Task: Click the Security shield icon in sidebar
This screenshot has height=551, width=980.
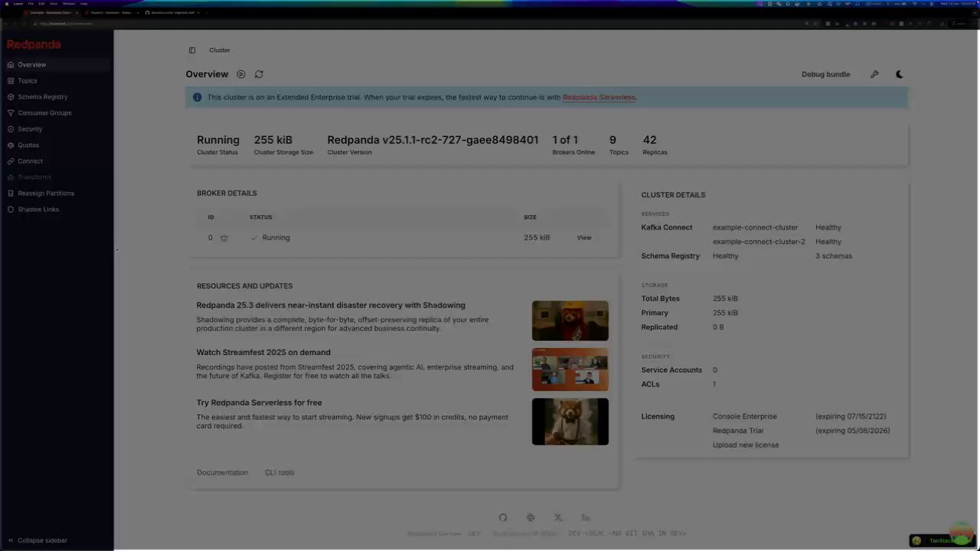Action: tap(11, 129)
